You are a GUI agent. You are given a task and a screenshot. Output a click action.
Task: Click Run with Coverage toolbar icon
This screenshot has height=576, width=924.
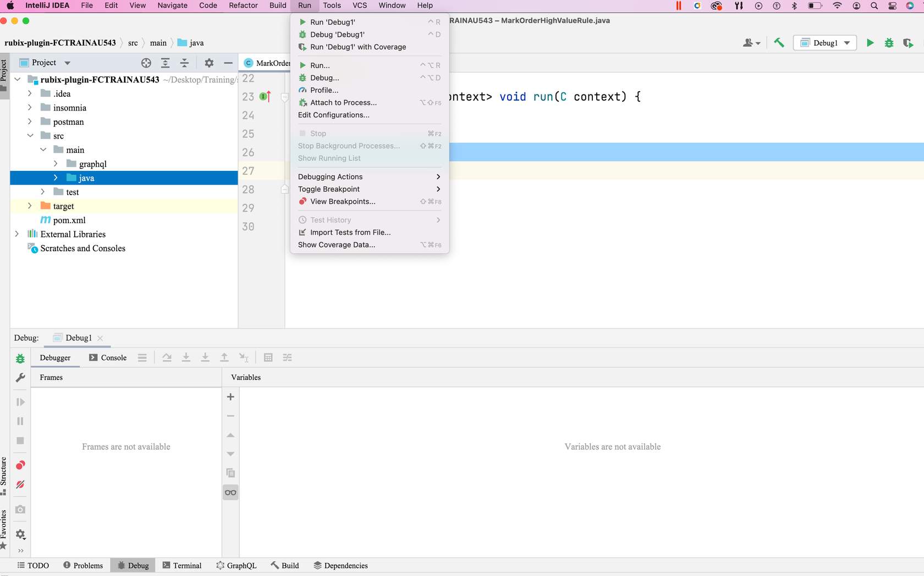point(908,43)
